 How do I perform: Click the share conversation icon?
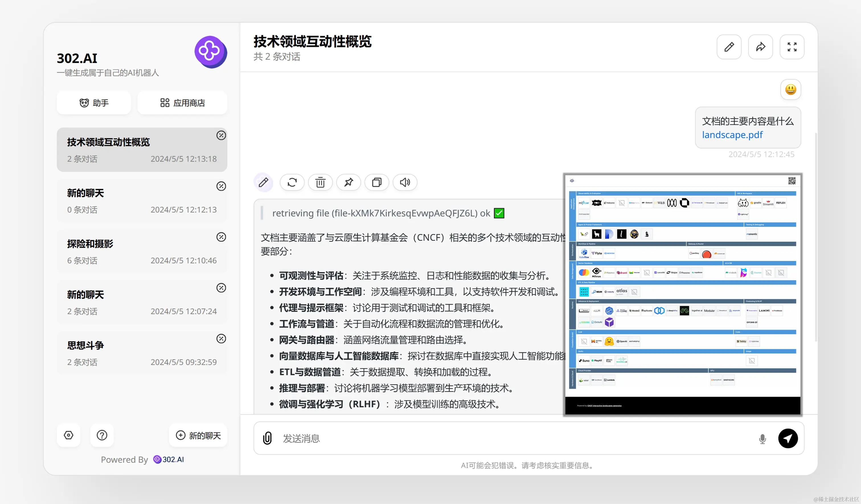760,47
